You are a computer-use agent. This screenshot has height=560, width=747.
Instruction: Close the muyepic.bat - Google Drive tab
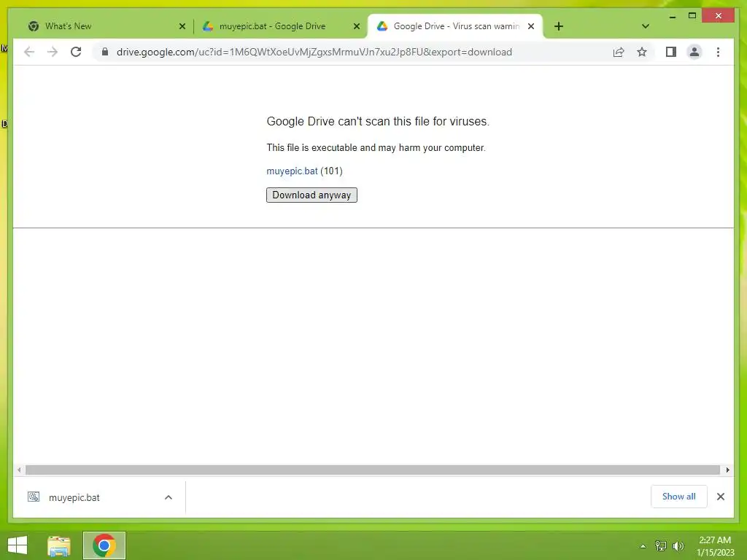[356, 26]
